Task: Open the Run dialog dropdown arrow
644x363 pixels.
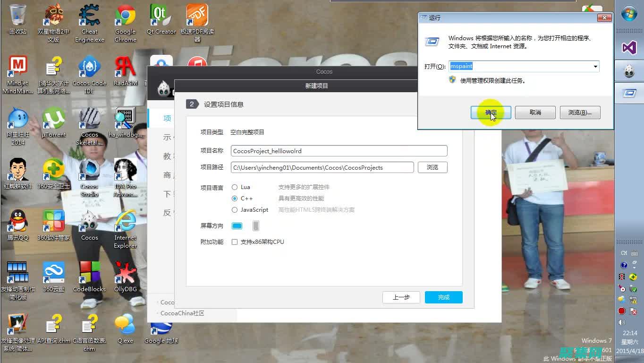Action: 594,66
